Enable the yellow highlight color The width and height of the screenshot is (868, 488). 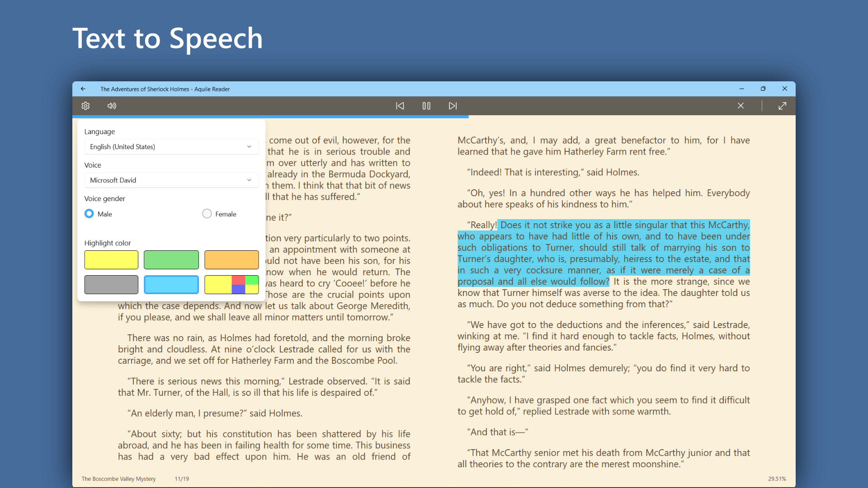pyautogui.click(x=111, y=260)
